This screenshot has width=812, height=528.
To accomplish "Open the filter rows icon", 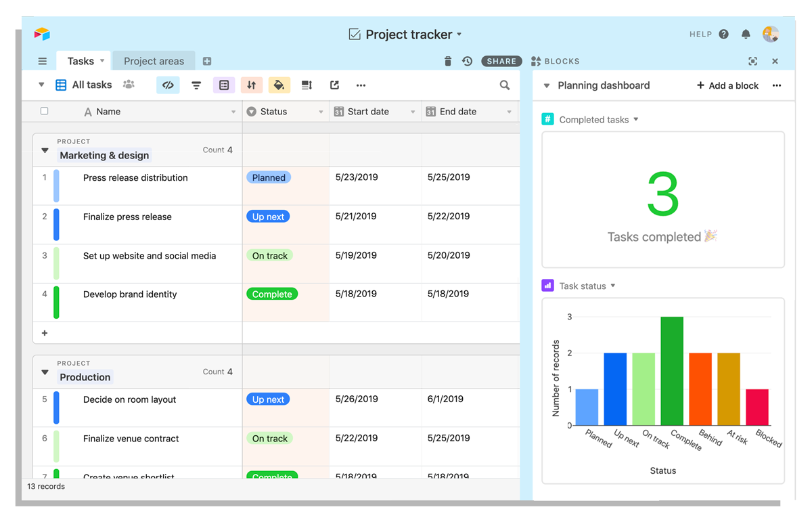I will (x=196, y=85).
